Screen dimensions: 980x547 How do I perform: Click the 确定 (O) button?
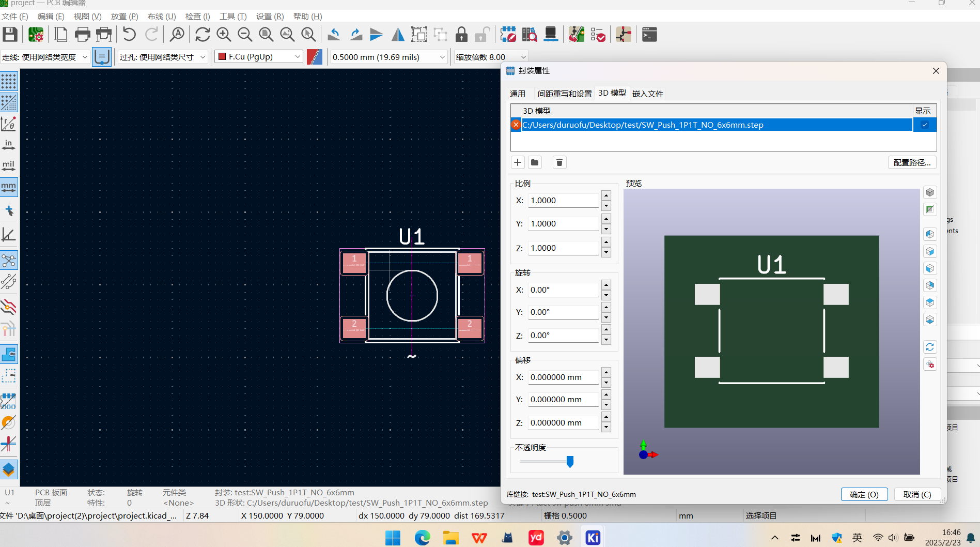(864, 494)
